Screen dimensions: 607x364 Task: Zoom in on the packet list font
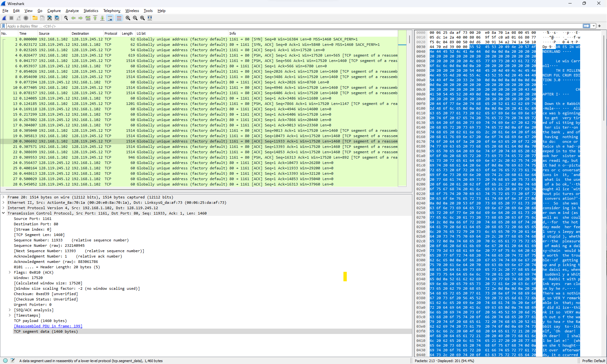(128, 18)
